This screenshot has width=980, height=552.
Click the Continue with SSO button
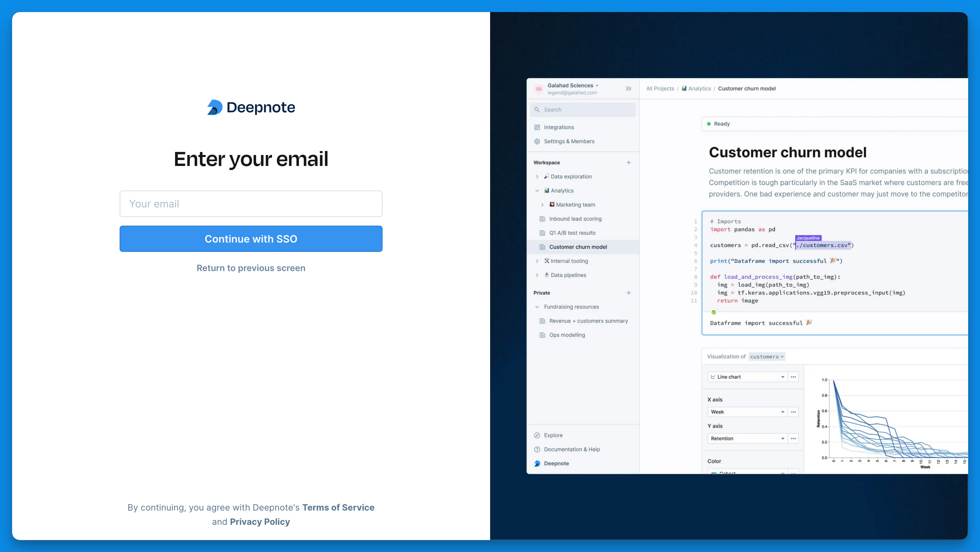coord(251,239)
